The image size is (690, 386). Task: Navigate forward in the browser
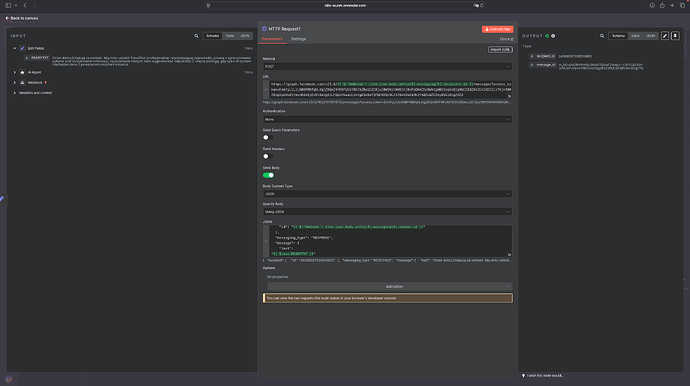(x=34, y=5)
